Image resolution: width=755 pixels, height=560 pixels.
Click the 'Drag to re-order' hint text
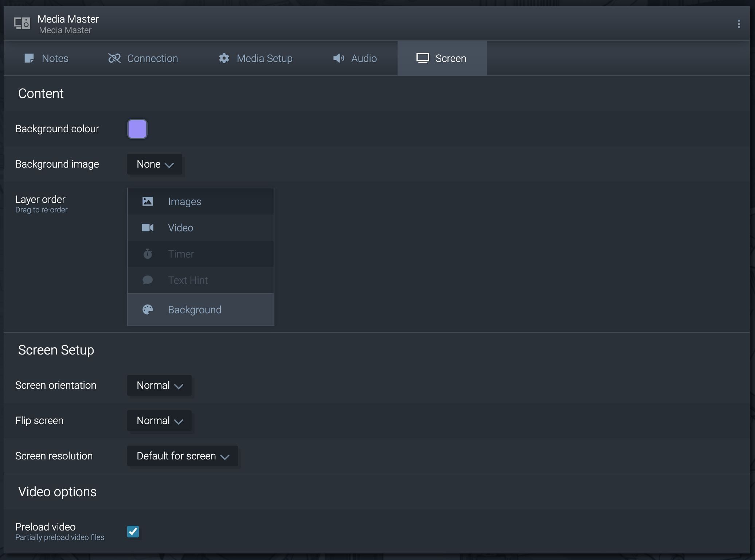pos(42,210)
